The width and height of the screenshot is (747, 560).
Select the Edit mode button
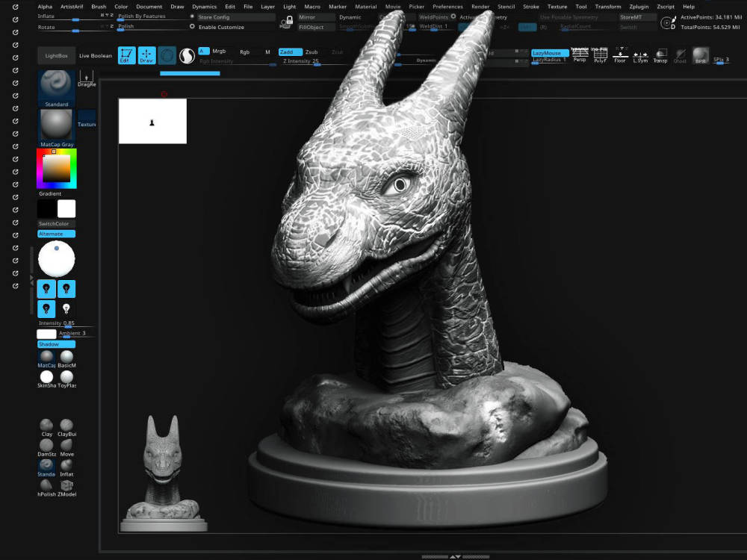point(127,55)
